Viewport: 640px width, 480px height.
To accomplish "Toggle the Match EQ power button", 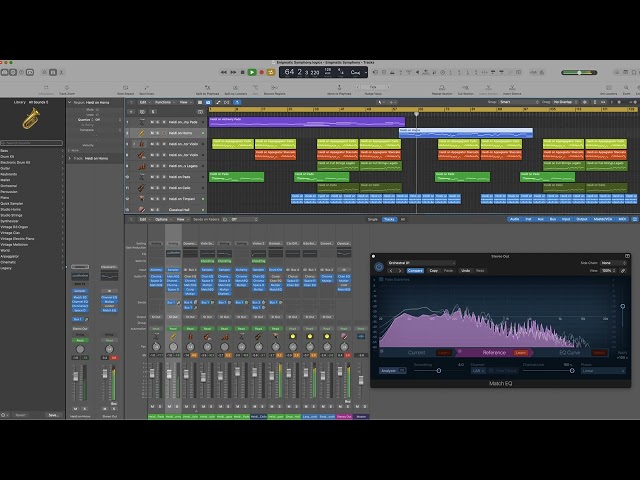I will click(x=379, y=267).
